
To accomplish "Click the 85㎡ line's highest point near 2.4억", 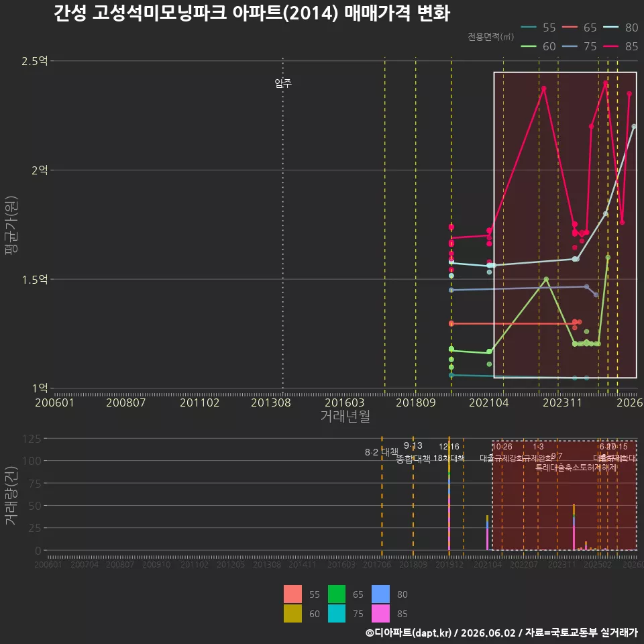I will (x=605, y=83).
